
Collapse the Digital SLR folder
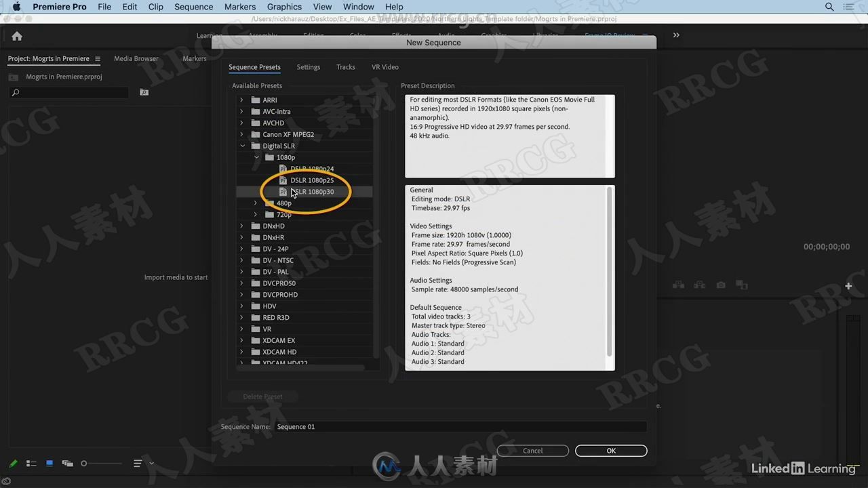click(x=242, y=146)
